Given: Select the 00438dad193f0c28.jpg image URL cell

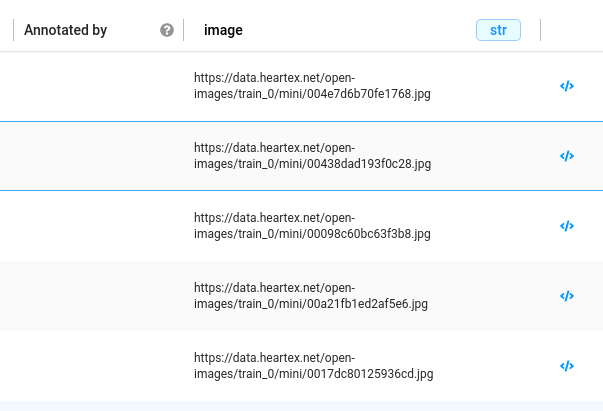Looking at the screenshot, I should point(312,156).
